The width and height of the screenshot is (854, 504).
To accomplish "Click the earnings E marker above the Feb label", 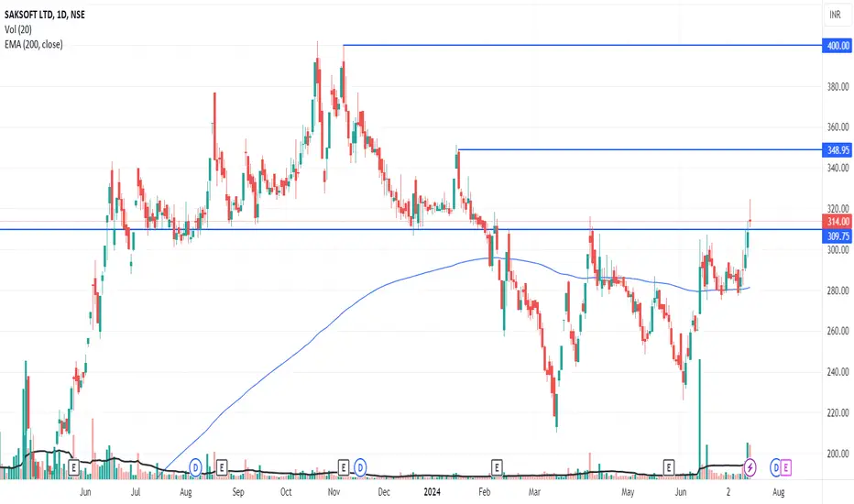I will tap(497, 467).
